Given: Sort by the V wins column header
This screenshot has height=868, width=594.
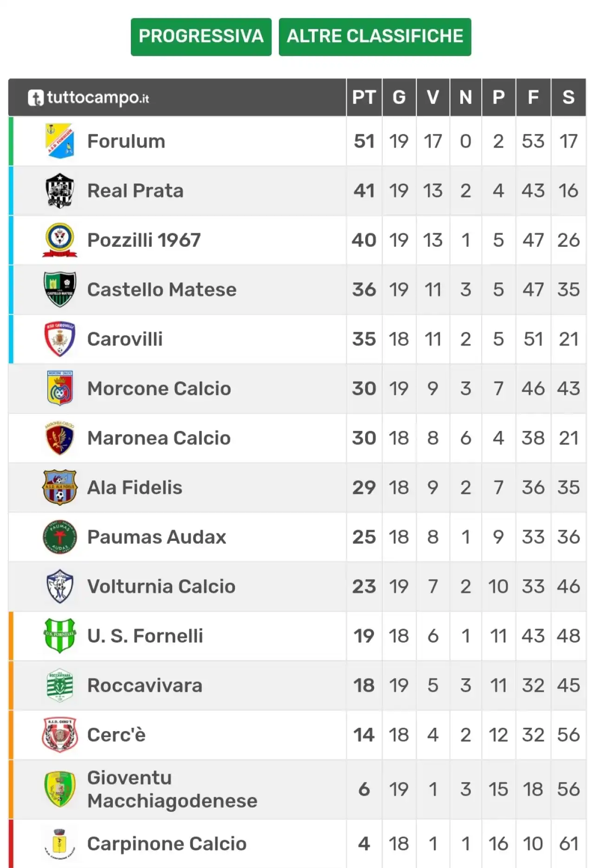Looking at the screenshot, I should pos(433,97).
